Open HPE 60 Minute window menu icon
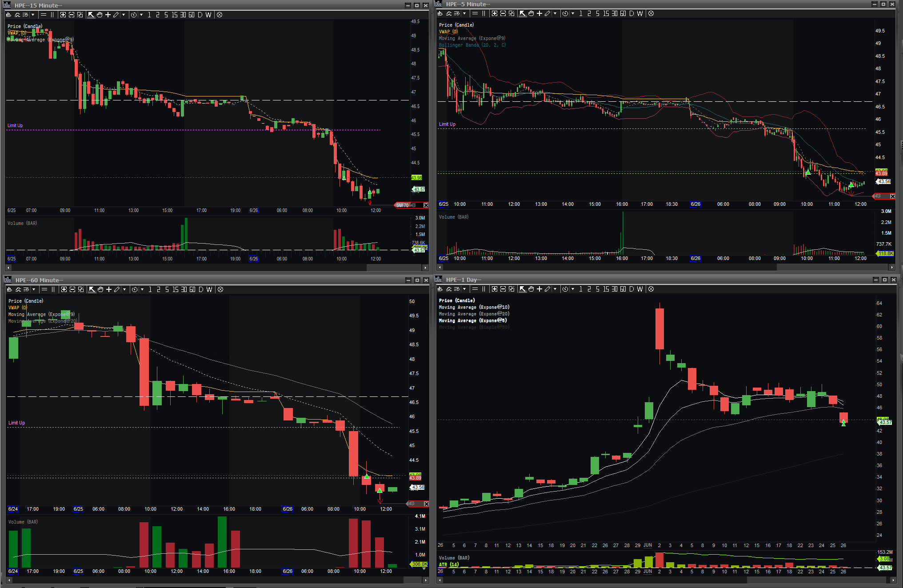The height and width of the screenshot is (588, 903). tap(8, 280)
